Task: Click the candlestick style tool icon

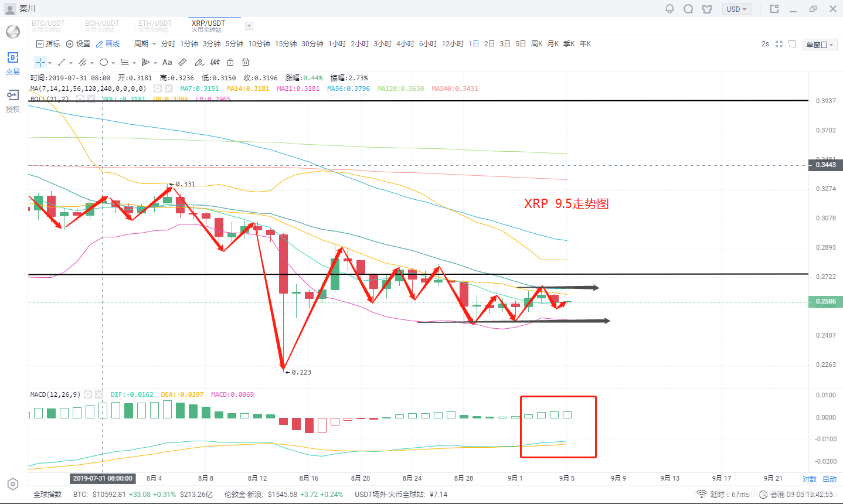Action: click(215, 62)
